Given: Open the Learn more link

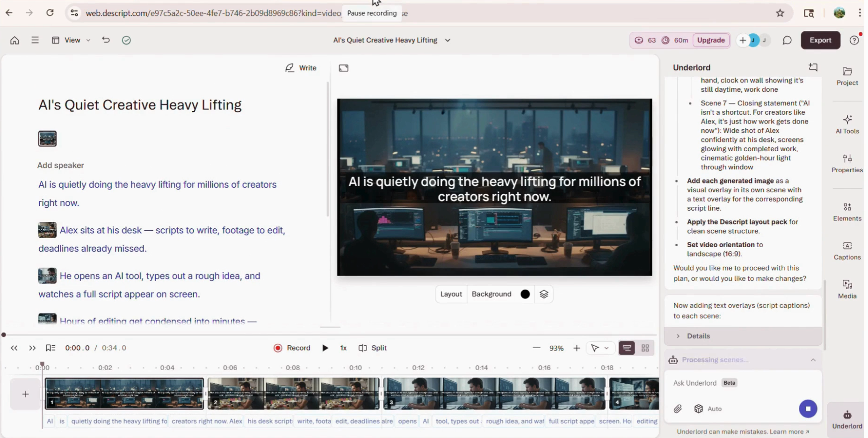Looking at the screenshot, I should coord(789,431).
